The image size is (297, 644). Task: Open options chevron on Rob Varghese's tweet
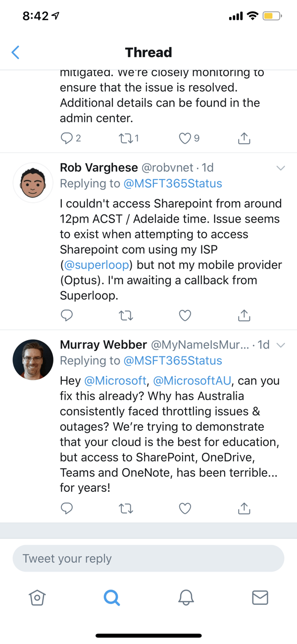click(x=281, y=168)
